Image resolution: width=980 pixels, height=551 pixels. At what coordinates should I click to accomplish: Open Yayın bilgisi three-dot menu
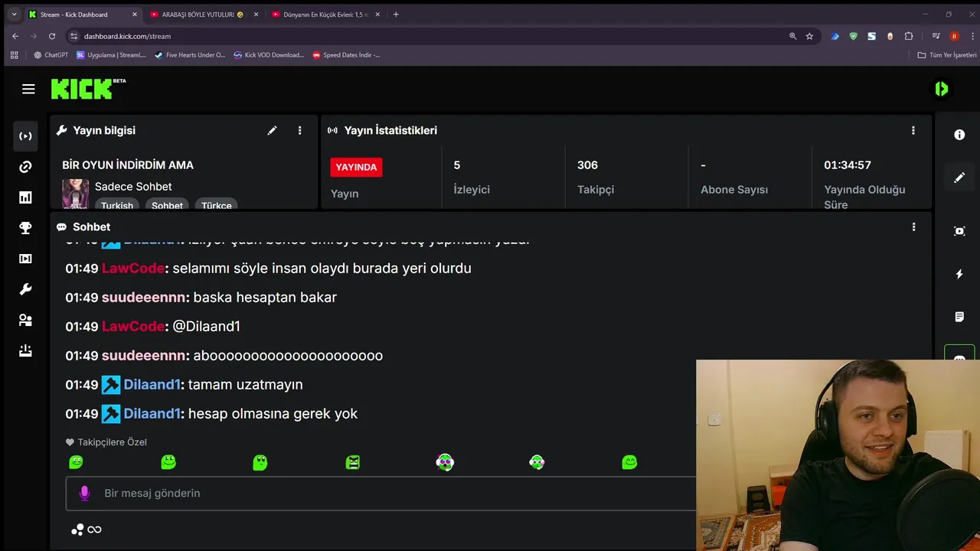pos(299,131)
